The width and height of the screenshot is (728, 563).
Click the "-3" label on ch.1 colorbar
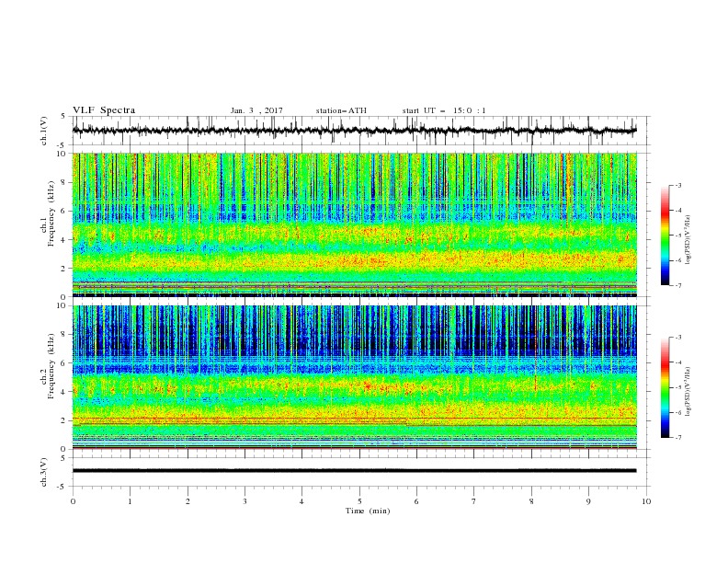[x=677, y=185]
